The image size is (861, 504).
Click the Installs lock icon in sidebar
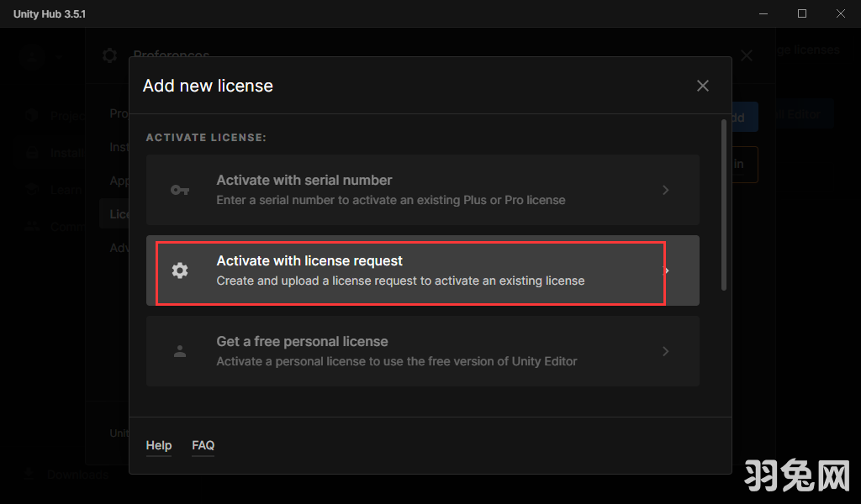tap(32, 153)
